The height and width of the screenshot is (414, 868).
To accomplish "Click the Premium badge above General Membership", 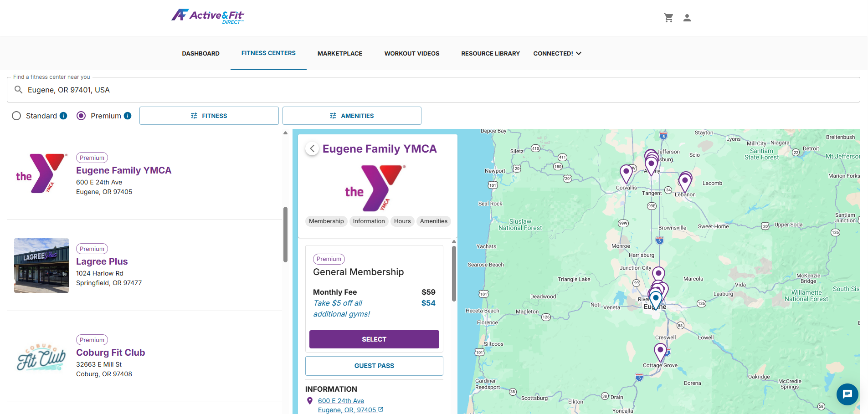I will [x=329, y=259].
